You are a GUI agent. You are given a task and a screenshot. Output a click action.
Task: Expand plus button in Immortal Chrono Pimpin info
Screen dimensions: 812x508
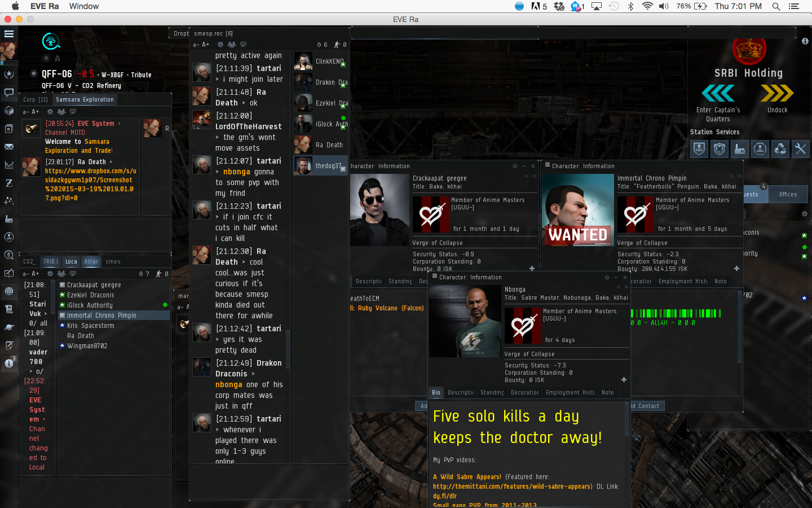click(736, 268)
